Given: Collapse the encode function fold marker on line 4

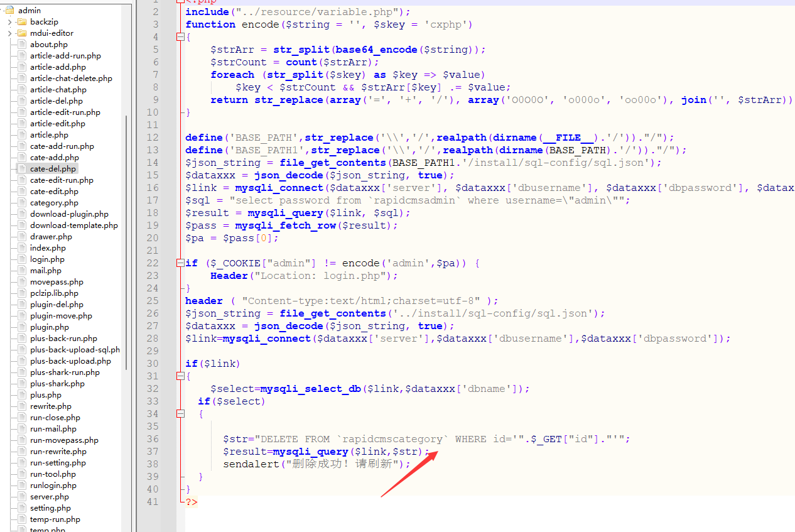Looking at the screenshot, I should [180, 37].
